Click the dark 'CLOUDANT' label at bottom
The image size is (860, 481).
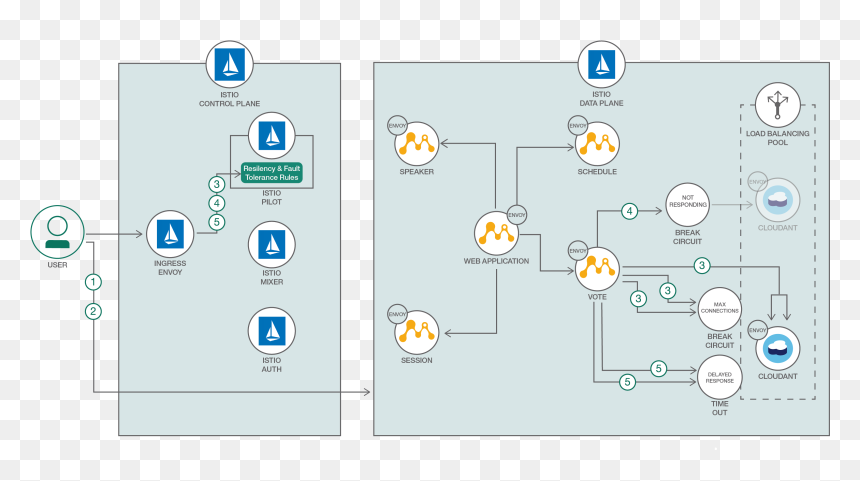(x=778, y=376)
